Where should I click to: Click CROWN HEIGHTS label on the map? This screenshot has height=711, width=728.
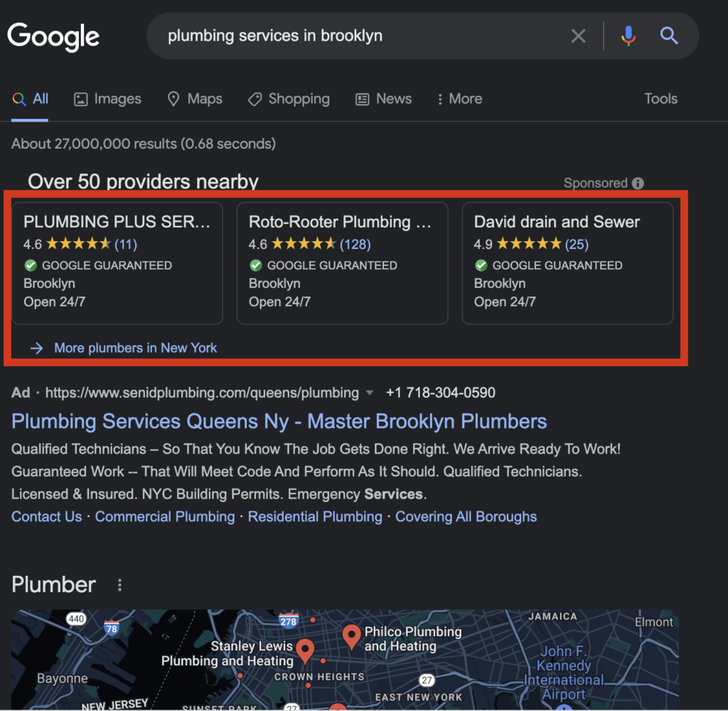(x=319, y=677)
